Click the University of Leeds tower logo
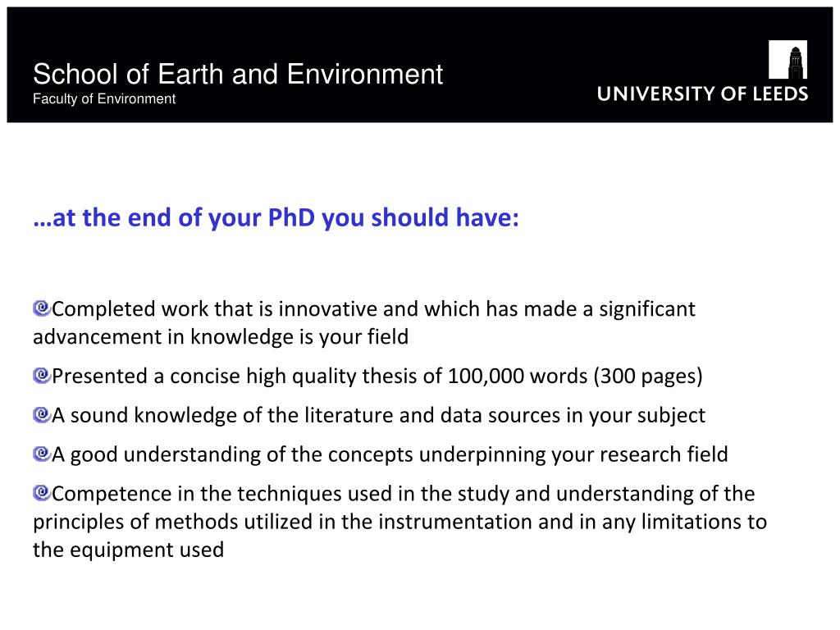This screenshot has width=840, height=630. [x=787, y=59]
